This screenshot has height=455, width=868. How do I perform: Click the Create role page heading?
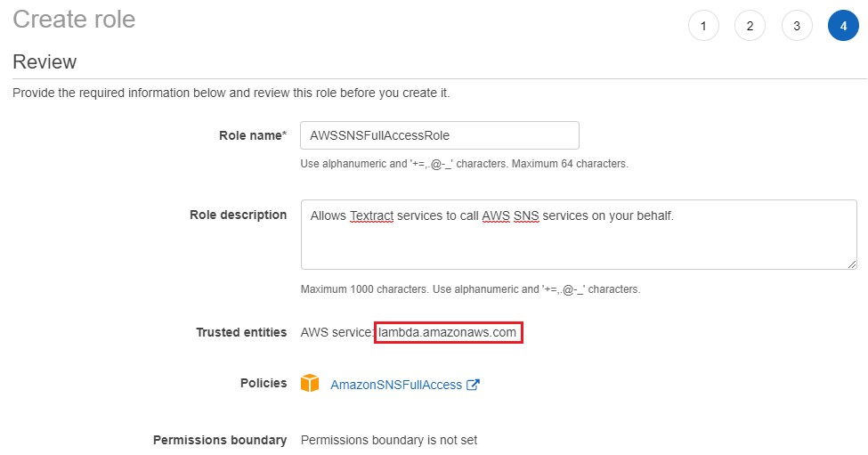click(x=74, y=20)
